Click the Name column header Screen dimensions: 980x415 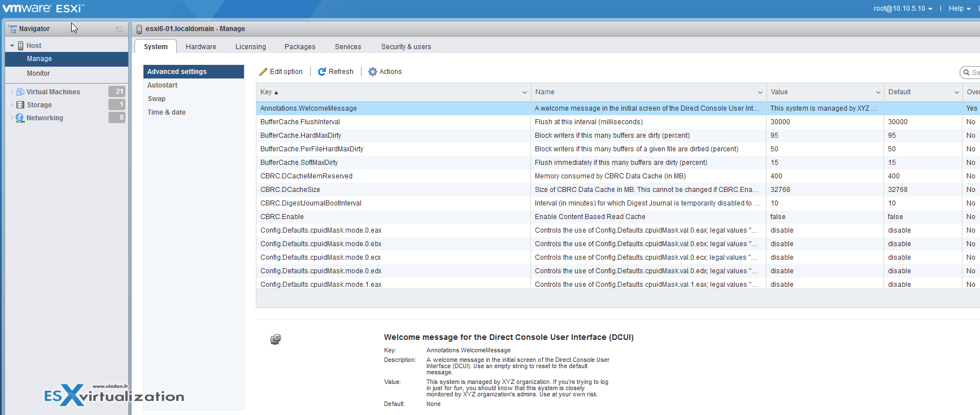tap(648, 92)
